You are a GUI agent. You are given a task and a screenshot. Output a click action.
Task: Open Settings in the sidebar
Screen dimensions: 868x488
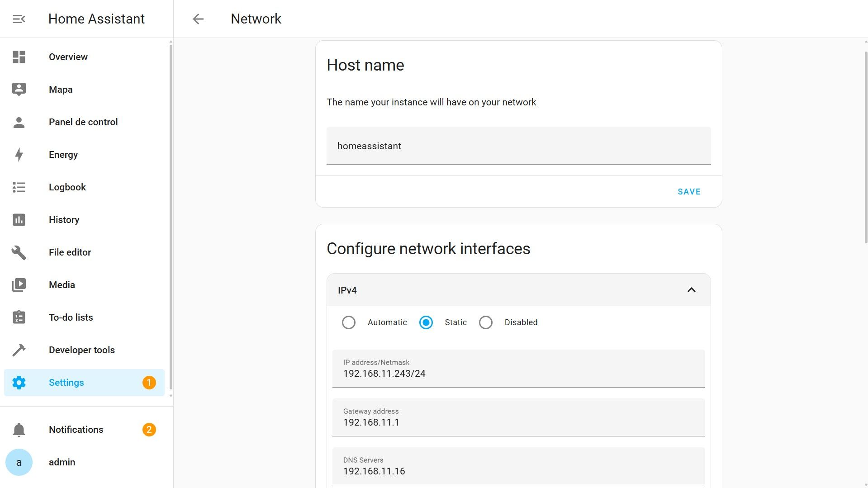[84, 383]
